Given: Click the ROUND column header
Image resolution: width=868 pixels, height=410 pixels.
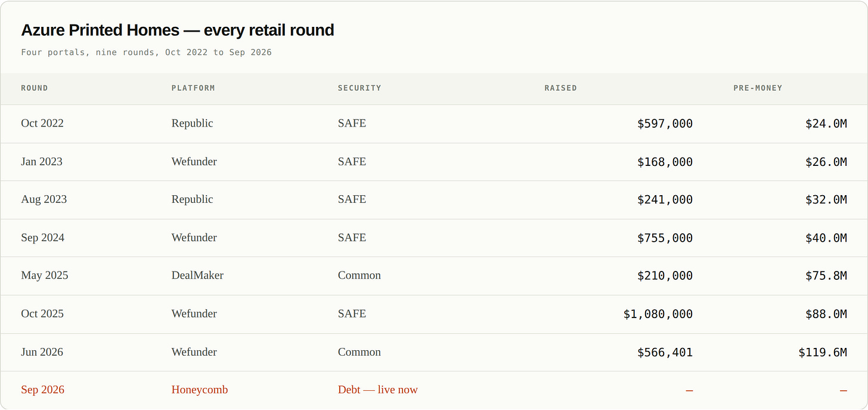Looking at the screenshot, I should (35, 88).
